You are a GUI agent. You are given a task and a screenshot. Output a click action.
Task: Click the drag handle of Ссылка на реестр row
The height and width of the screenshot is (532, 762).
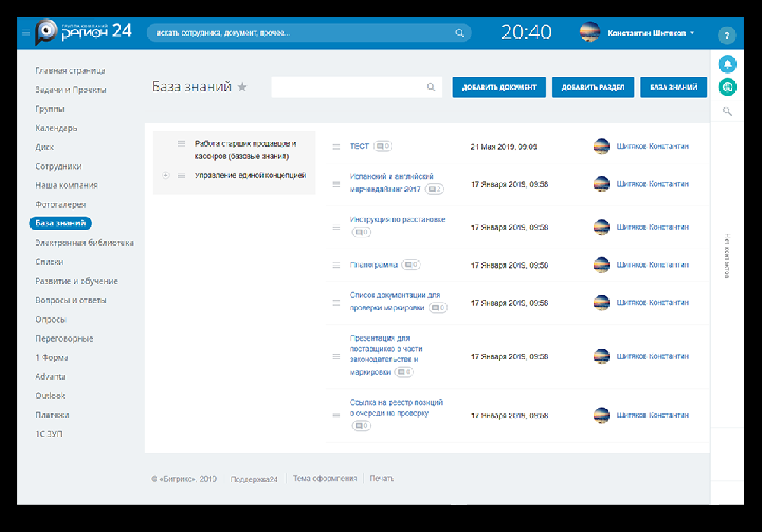[337, 416]
